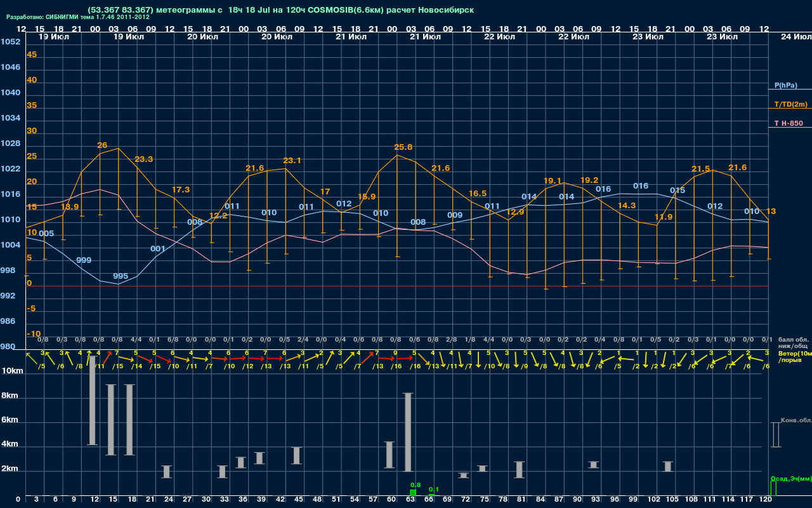812x508 pixels.
Task: Click the 45 temperature axis label
Action: point(32,54)
